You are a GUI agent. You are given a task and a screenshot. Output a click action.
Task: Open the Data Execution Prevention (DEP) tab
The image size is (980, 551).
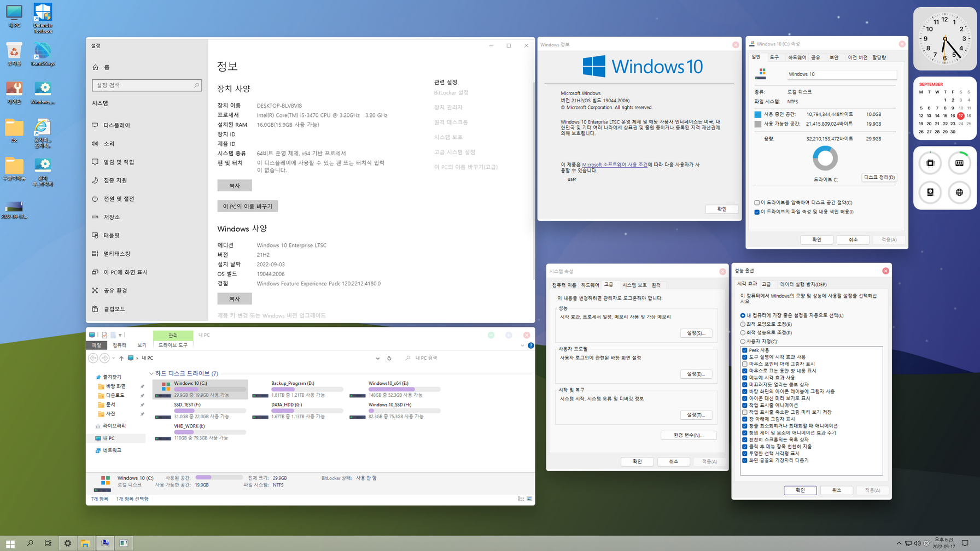coord(803,284)
